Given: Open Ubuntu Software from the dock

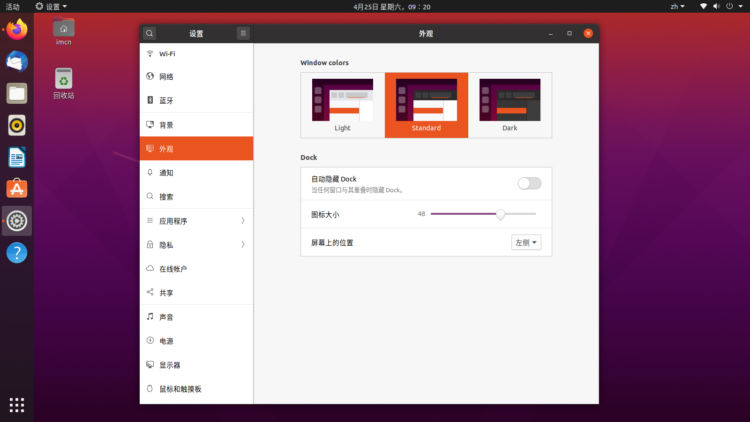Looking at the screenshot, I should click(16, 188).
